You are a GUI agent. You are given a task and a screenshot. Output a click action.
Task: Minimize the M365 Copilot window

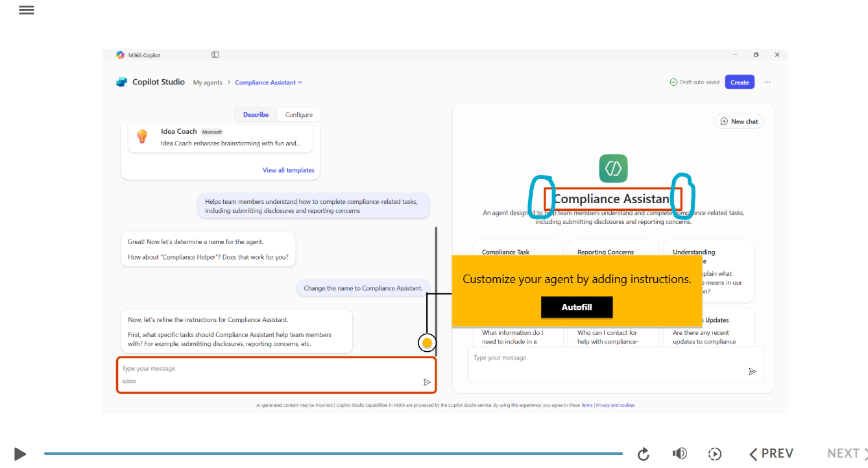tap(735, 55)
